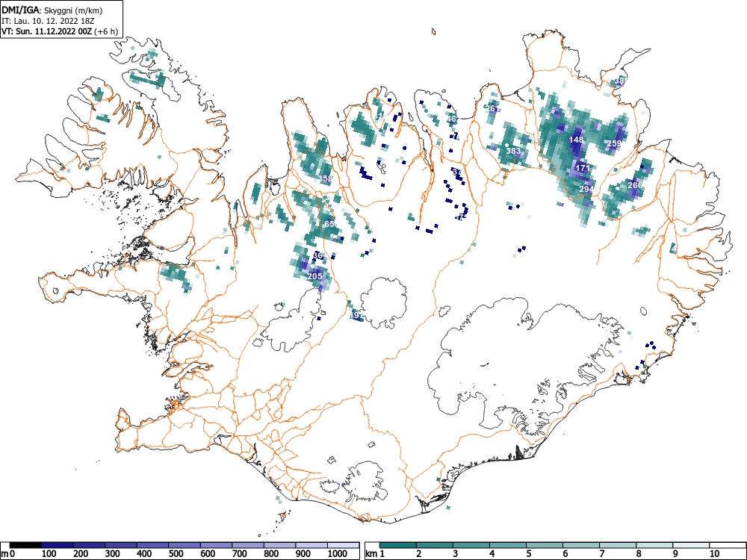The width and height of the screenshot is (747, 560).
Task: Click the '205' map value label
Action: coord(315,276)
